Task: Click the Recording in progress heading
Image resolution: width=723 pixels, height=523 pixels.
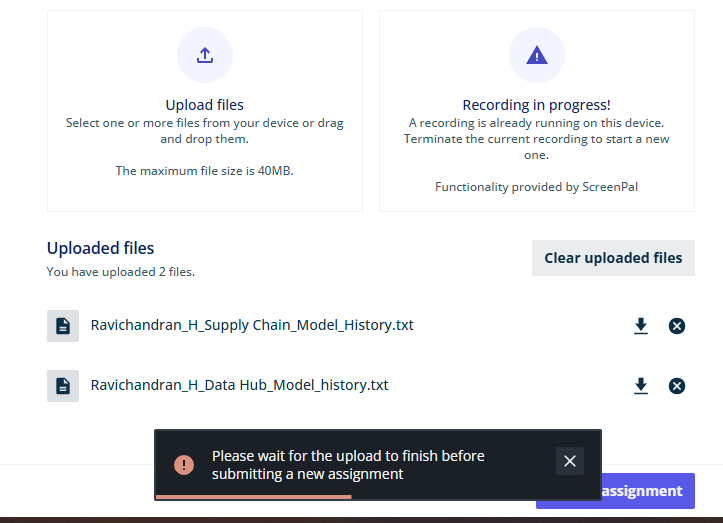Action: click(x=536, y=105)
